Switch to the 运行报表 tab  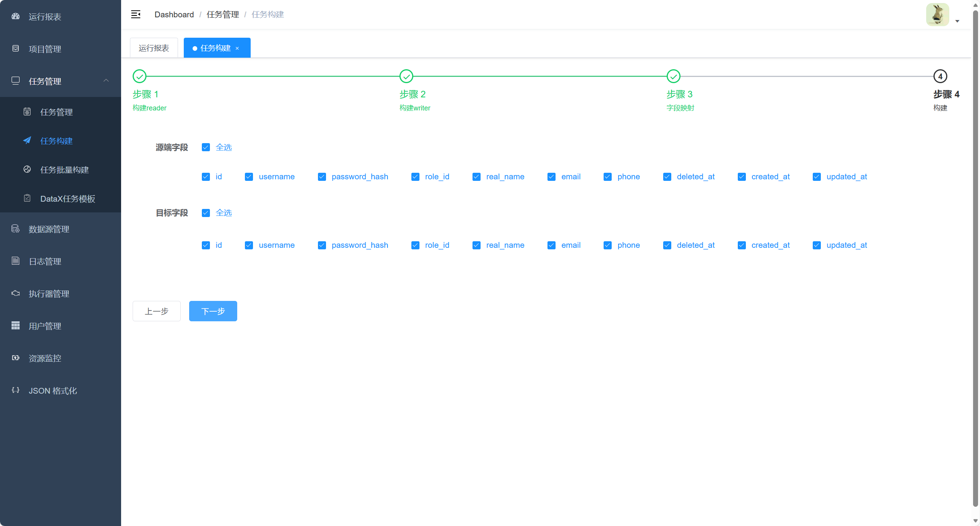pos(154,48)
